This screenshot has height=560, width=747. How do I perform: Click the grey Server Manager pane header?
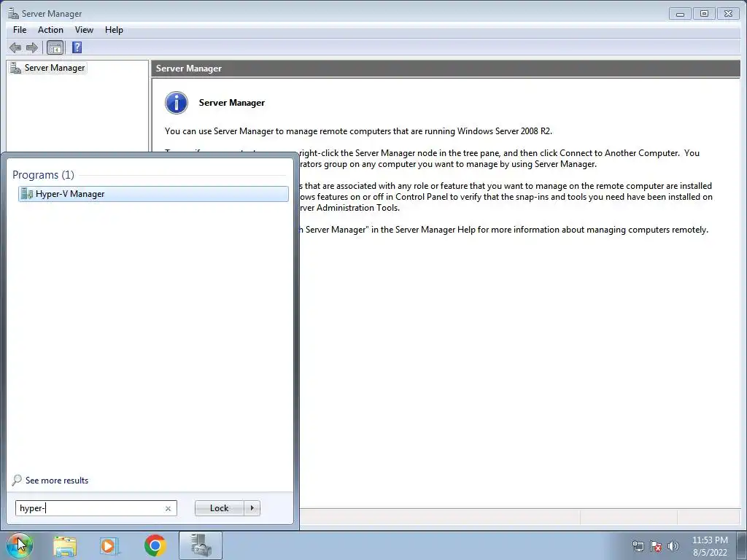click(x=446, y=68)
